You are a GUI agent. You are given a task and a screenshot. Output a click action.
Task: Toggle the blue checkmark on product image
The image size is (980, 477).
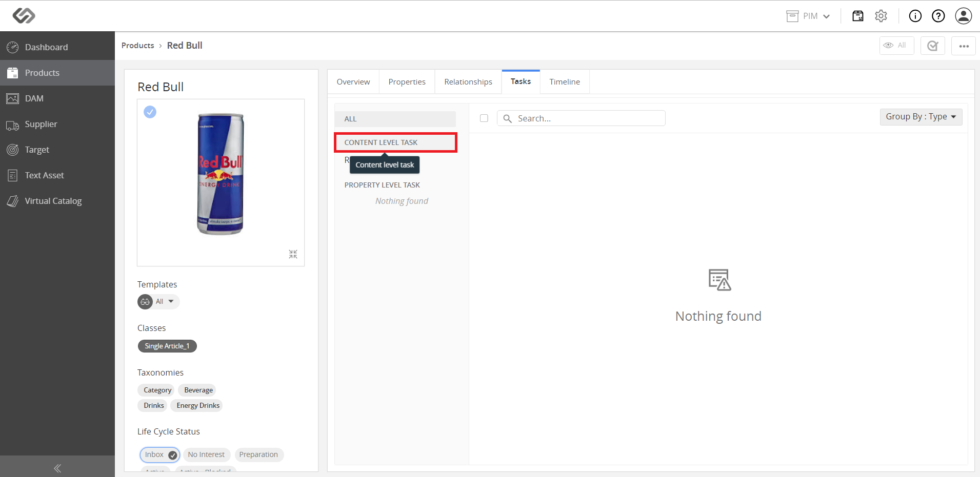[150, 112]
